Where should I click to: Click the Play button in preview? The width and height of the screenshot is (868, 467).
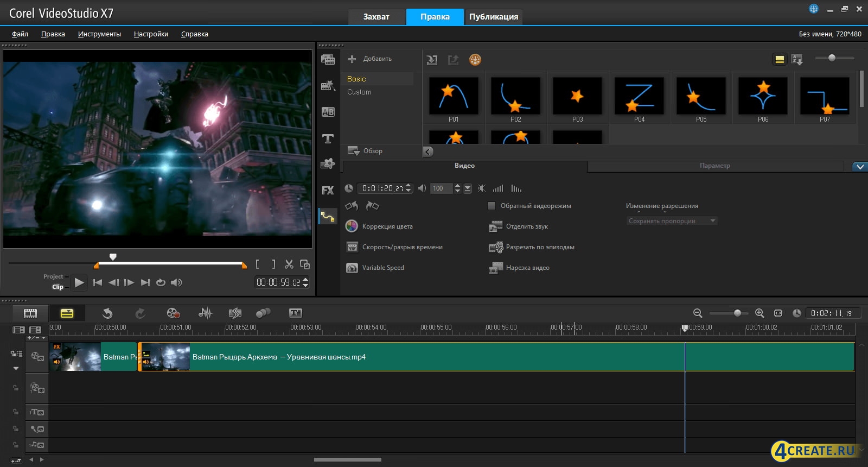point(79,282)
